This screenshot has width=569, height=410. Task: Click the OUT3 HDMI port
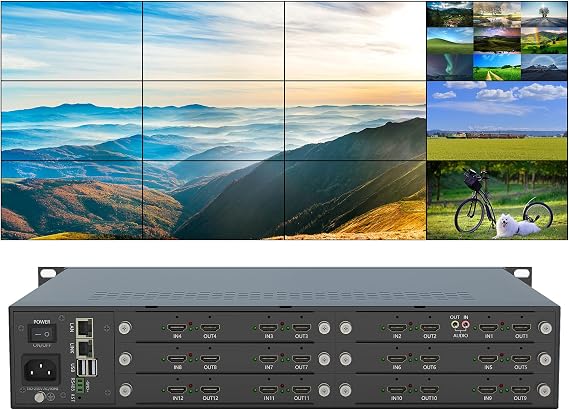(302, 328)
